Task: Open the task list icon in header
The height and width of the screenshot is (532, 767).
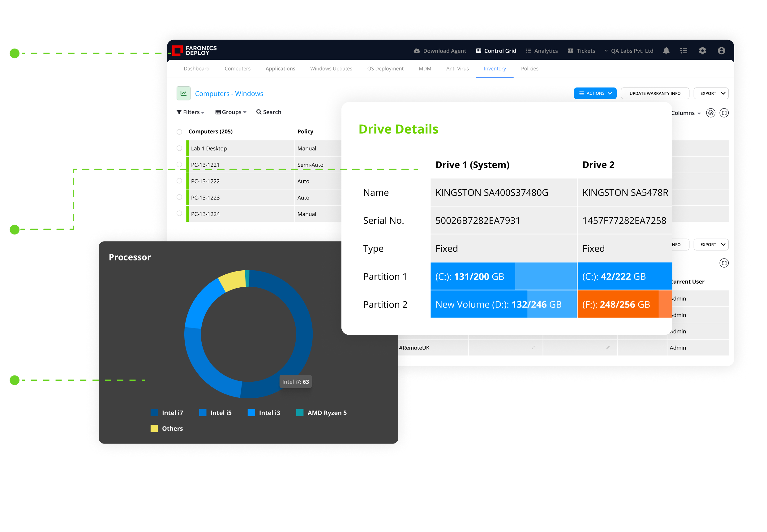Action: 683,51
